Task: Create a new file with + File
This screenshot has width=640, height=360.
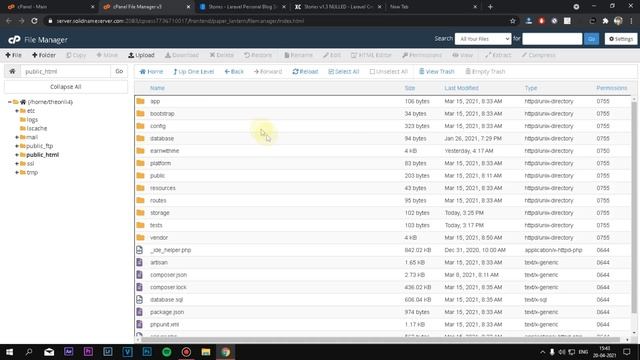Action: click(x=13, y=55)
